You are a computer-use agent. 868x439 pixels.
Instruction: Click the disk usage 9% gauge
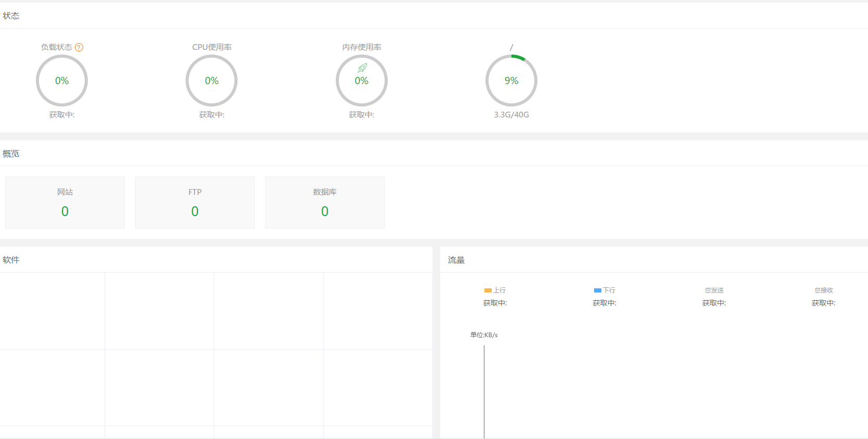click(x=511, y=81)
